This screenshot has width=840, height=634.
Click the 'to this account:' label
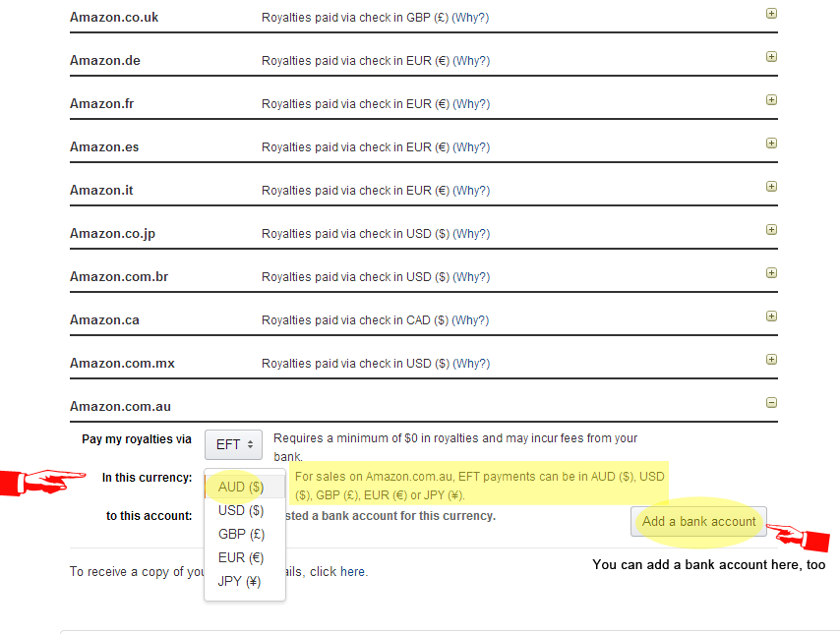tap(149, 516)
